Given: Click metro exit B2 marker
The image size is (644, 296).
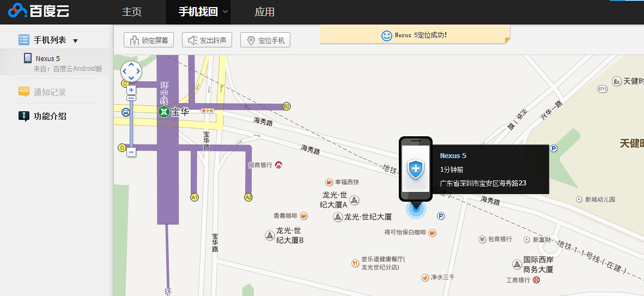Looking at the screenshot, I should [x=287, y=106].
